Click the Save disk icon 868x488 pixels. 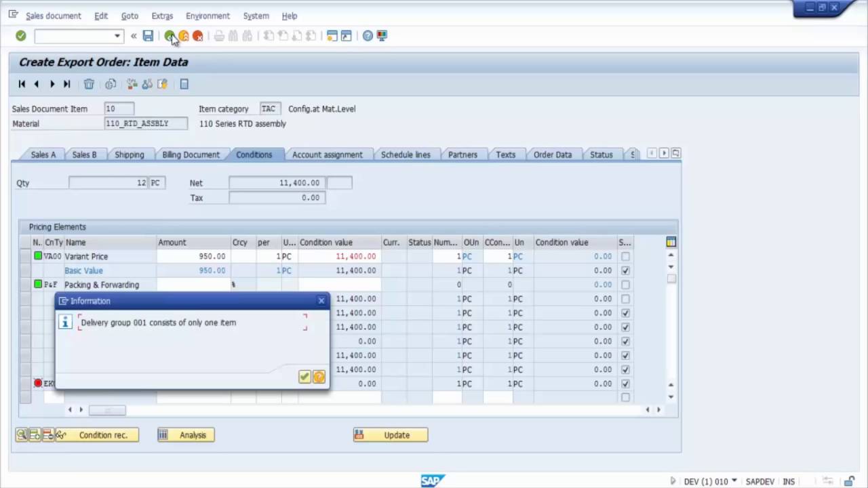pos(148,36)
